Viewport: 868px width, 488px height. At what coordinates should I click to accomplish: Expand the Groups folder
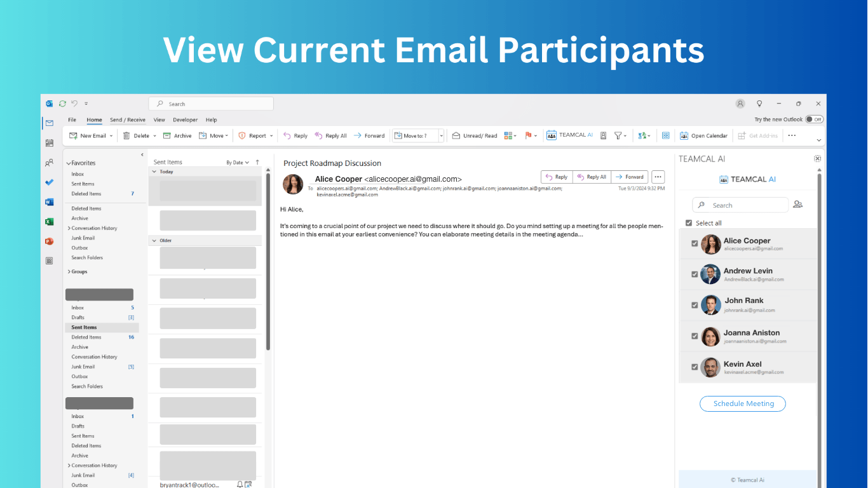(77, 271)
